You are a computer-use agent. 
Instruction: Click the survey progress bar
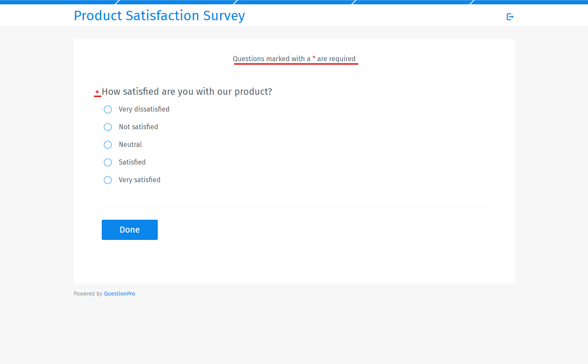(294, 2)
